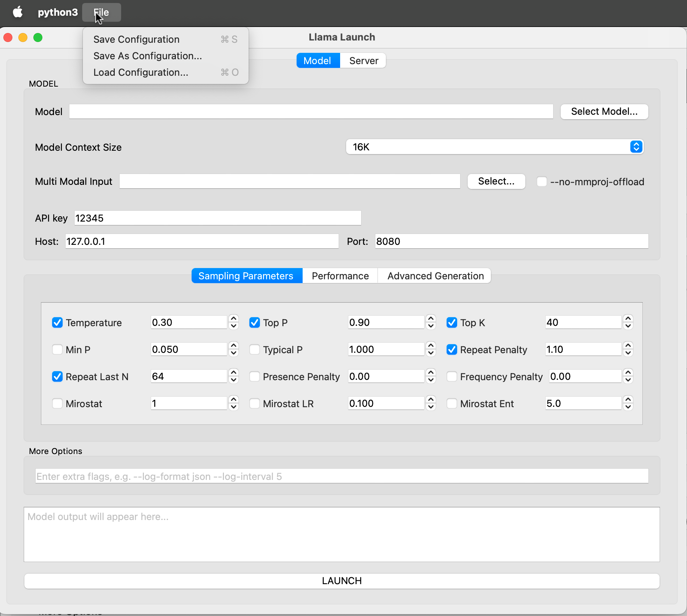Screen dimensions: 687x616
Task: Uncheck the Top P checkbox
Action: pos(255,322)
